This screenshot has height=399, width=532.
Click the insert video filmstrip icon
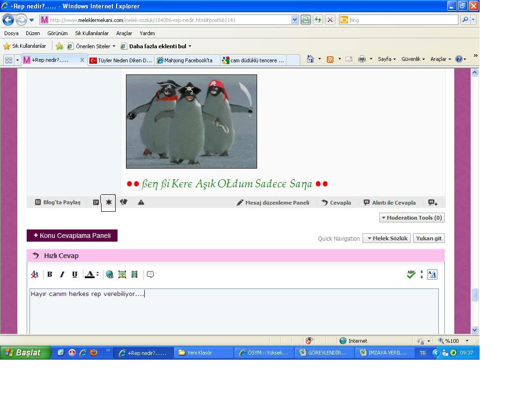tap(134, 274)
